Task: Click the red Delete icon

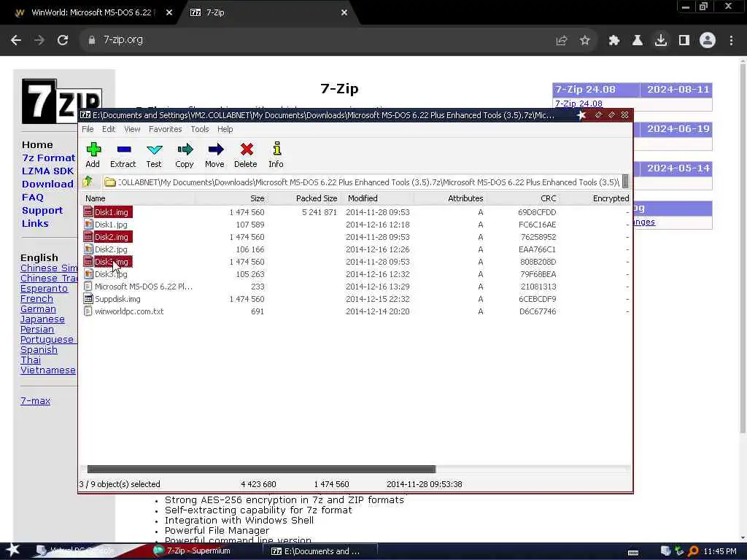Action: point(246,155)
